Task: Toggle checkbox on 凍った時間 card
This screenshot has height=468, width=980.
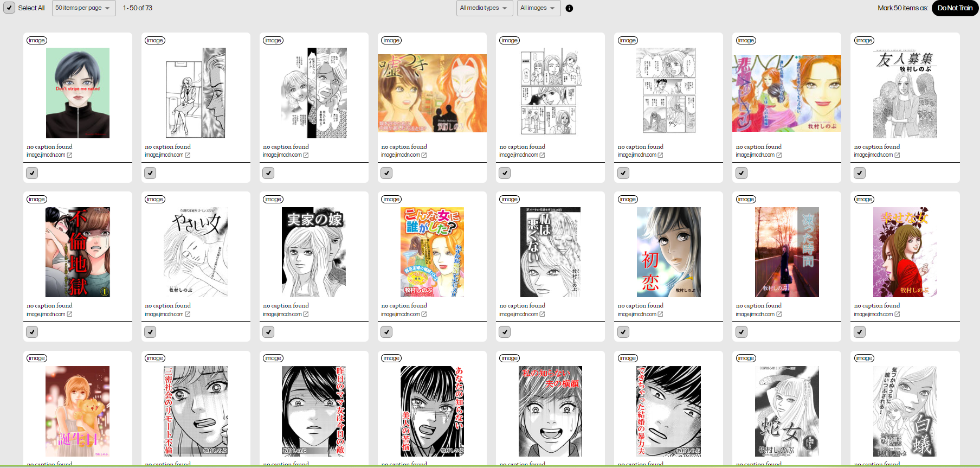Action: [x=742, y=332]
